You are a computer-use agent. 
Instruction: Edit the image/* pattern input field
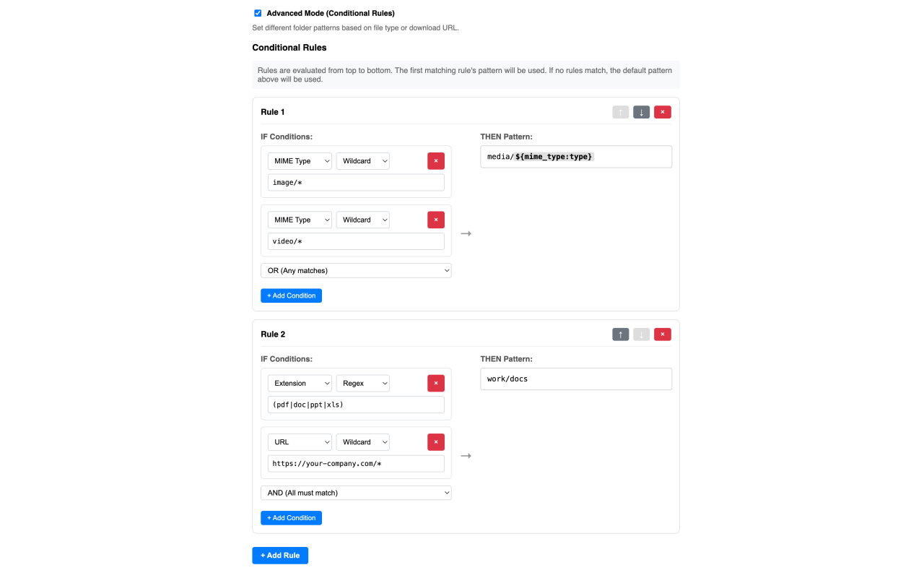356,182
